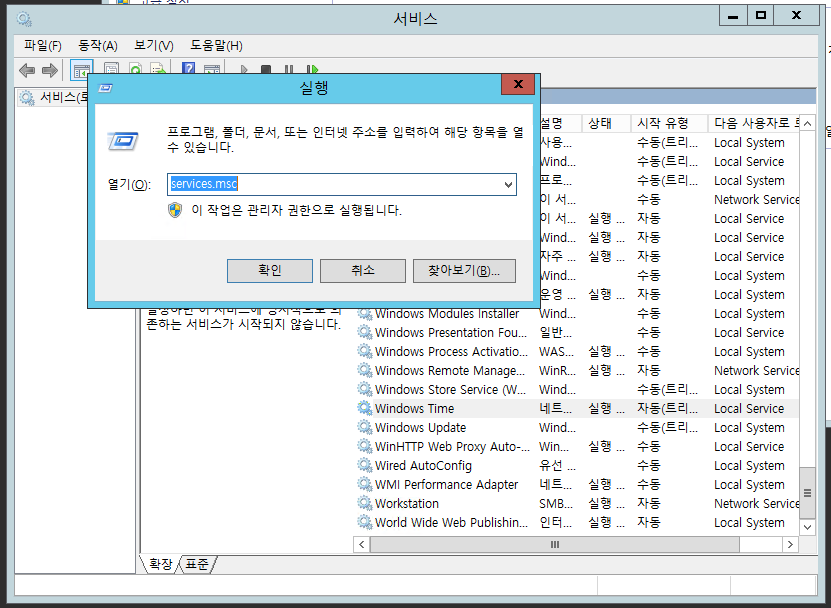831x608 pixels.
Task: Click the gear icon beside Wired AutoConfig
Action: [x=365, y=465]
